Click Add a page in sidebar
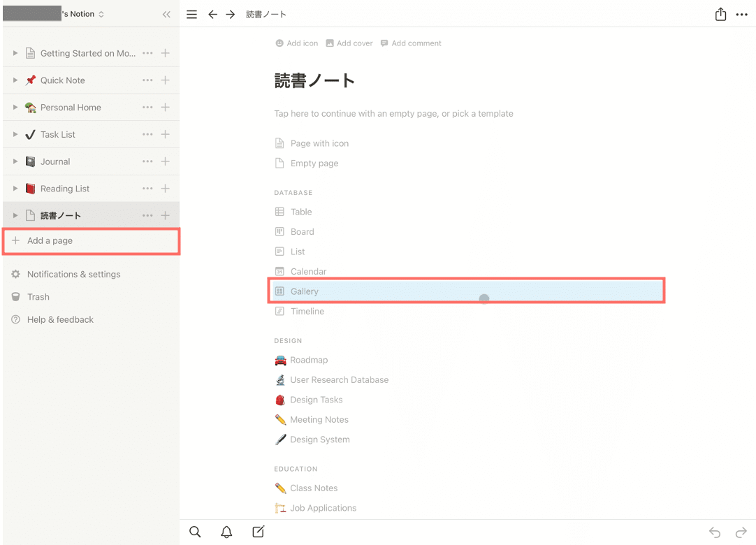This screenshot has height=545, width=756. [50, 240]
